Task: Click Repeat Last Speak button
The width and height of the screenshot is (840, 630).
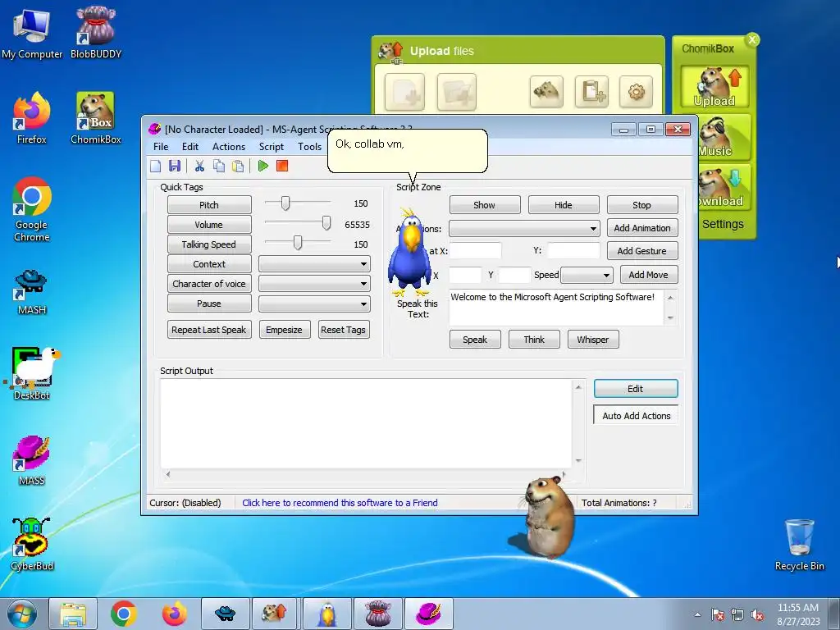Action: pyautogui.click(x=209, y=330)
